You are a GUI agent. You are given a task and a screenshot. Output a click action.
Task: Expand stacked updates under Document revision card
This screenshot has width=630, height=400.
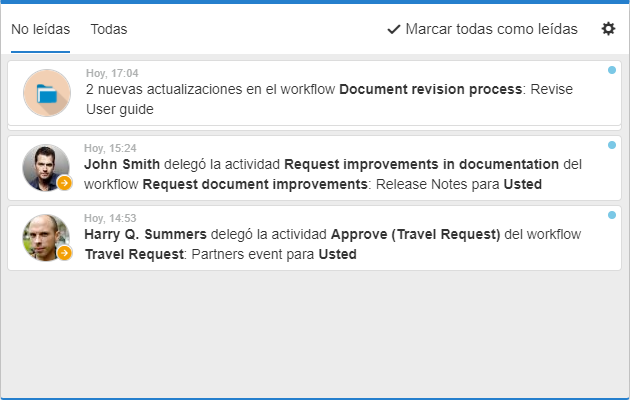point(315,128)
